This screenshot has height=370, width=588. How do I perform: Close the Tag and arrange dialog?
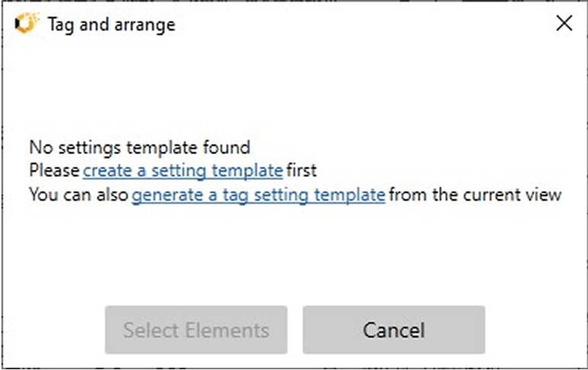click(564, 24)
